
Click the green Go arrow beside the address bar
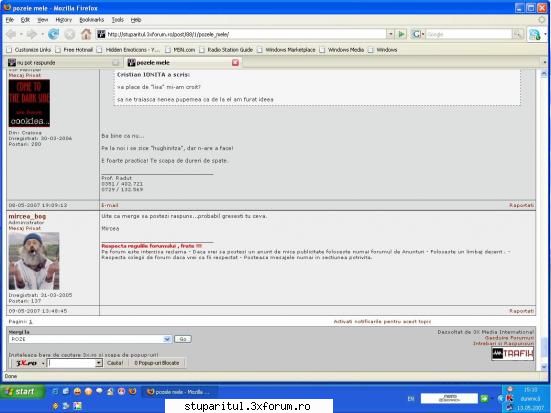click(x=401, y=34)
